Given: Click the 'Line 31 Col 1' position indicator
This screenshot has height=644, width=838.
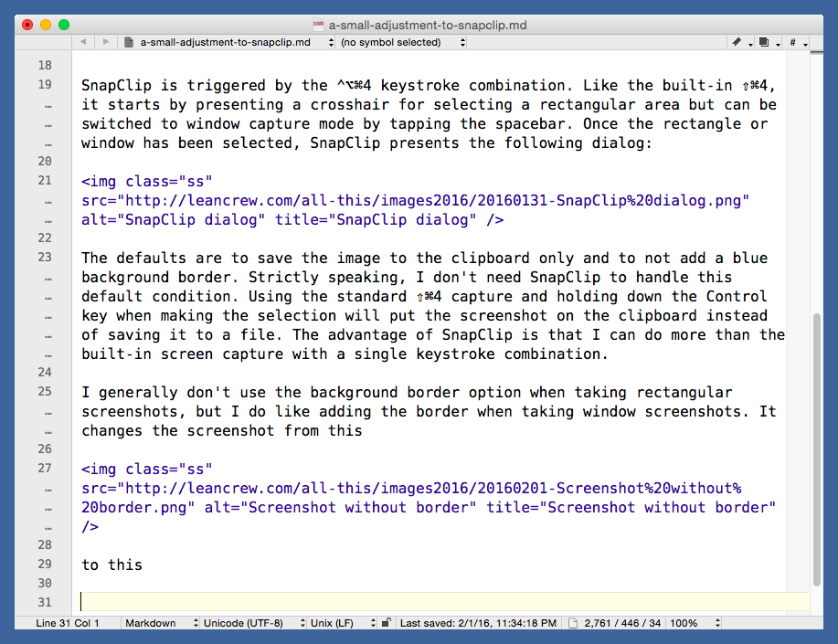Looking at the screenshot, I should click(68, 623).
